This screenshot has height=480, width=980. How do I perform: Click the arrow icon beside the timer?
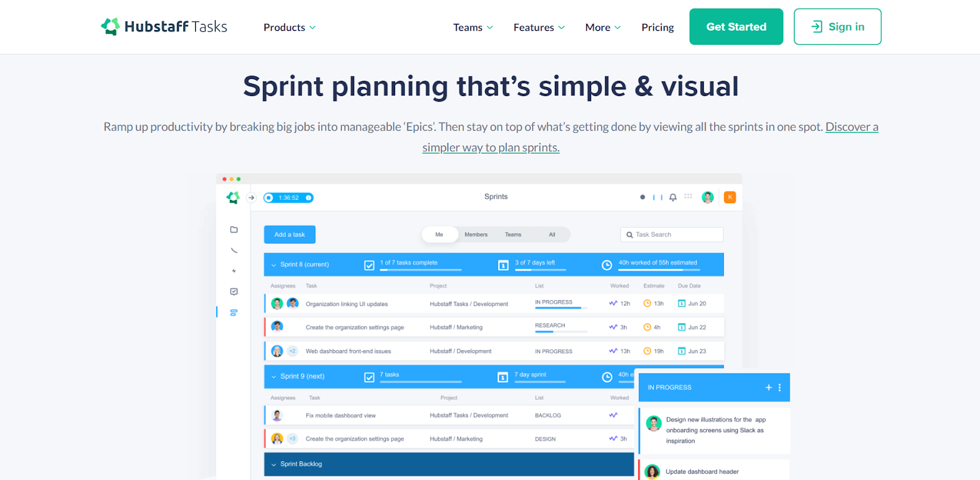251,197
